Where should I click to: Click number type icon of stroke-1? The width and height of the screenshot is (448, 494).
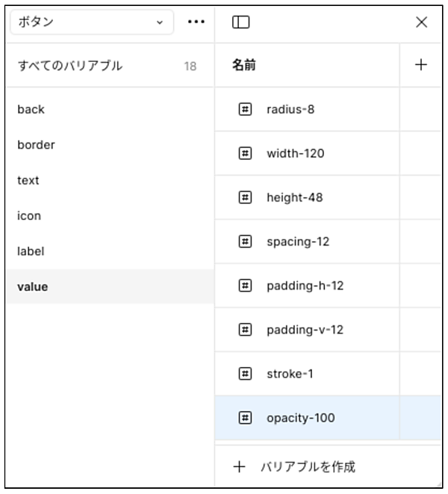245,373
